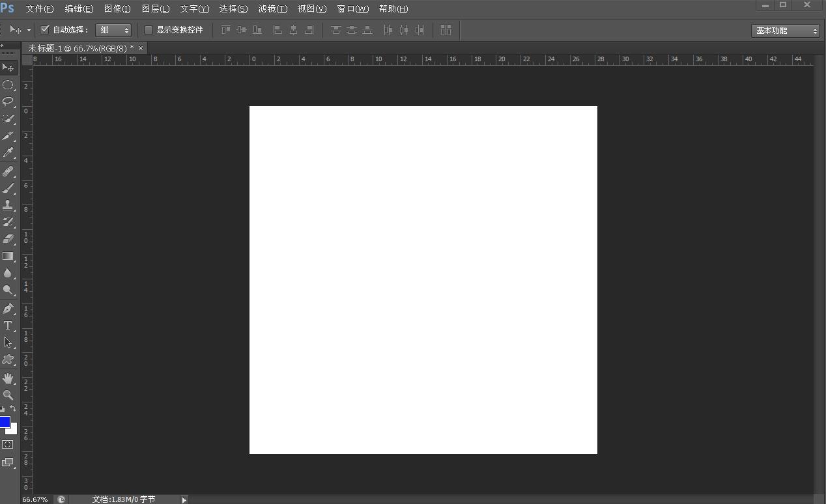Select the Horizontal Type tool
Viewport: 826px width, 504px height.
(x=8, y=326)
